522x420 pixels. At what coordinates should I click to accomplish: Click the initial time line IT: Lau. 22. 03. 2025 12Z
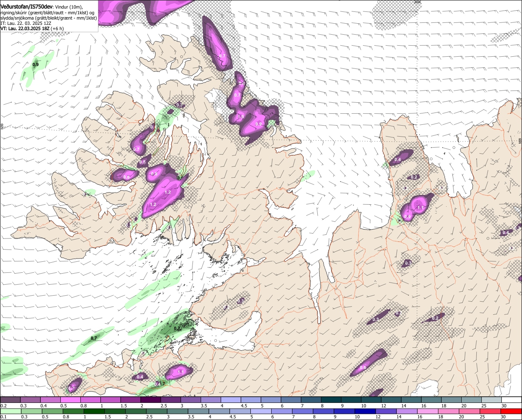pyautogui.click(x=25, y=23)
